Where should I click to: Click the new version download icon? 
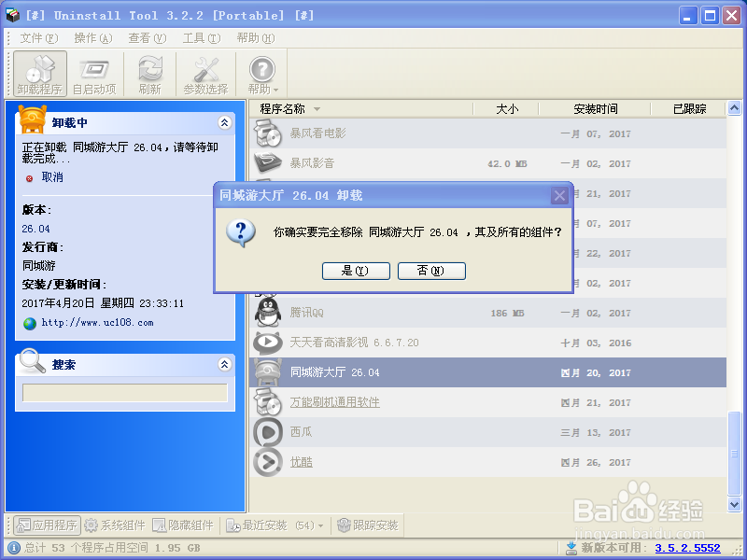pyautogui.click(x=571, y=548)
